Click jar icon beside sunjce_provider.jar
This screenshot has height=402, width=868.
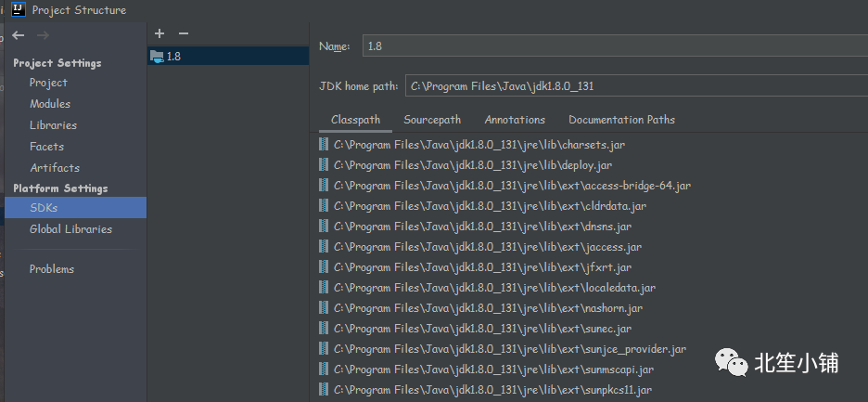[x=324, y=349]
